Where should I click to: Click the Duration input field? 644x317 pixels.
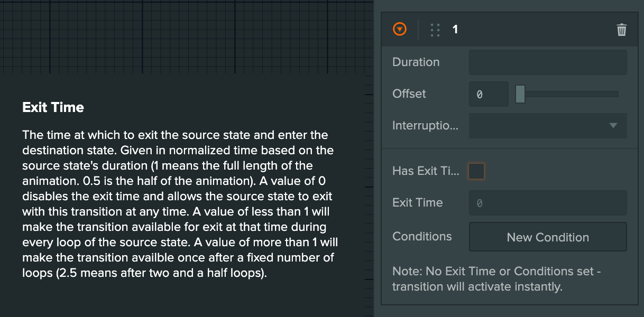(x=548, y=62)
